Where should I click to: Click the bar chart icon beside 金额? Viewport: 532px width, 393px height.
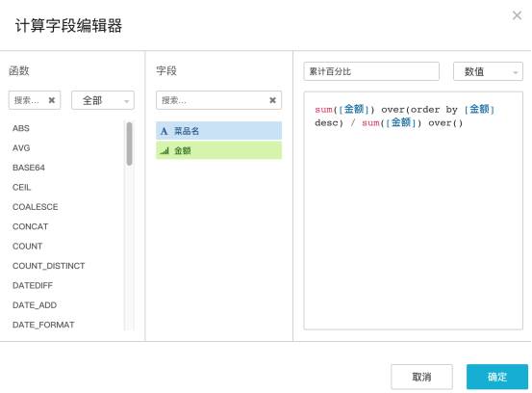(x=165, y=150)
